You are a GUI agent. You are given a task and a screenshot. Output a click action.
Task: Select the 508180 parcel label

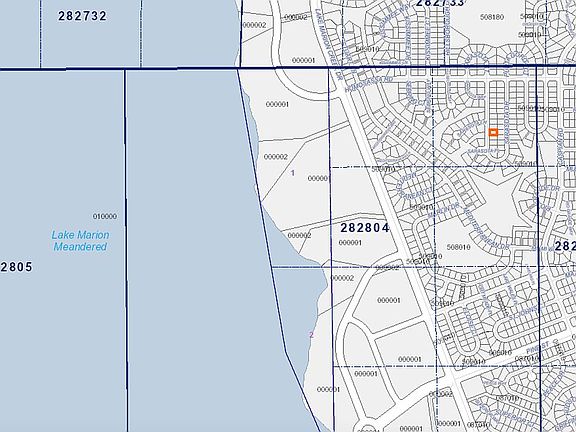coord(492,17)
